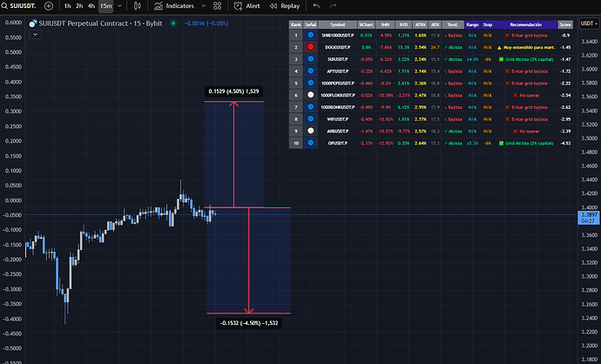The height and width of the screenshot is (364, 601).
Task: Select the 1h timeframe
Action: click(x=67, y=6)
